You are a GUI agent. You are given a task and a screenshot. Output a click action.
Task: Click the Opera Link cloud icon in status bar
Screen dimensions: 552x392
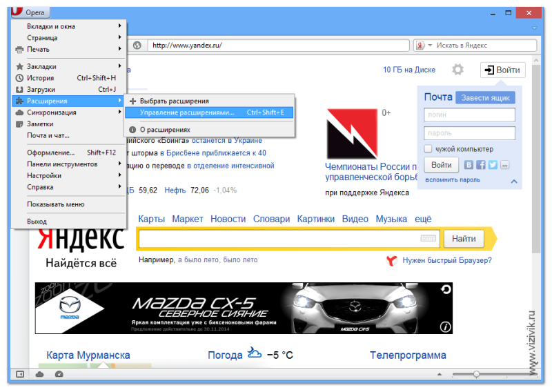click(x=39, y=374)
